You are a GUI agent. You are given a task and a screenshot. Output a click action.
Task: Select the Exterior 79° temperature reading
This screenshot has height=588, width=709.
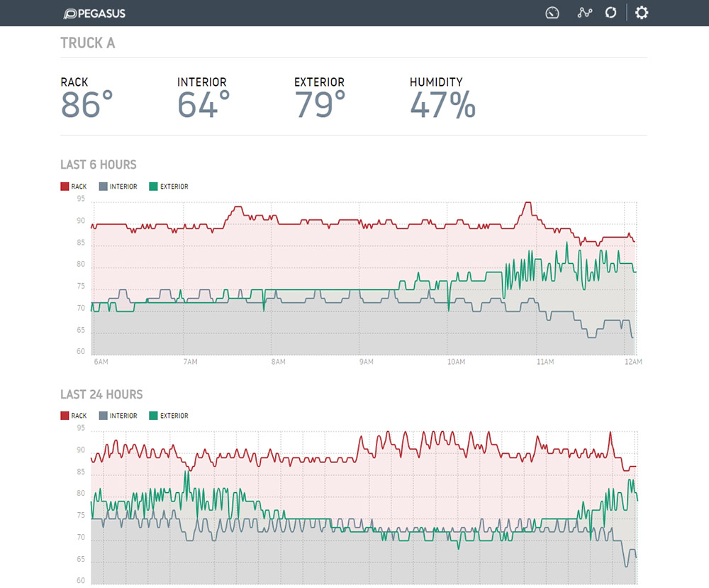(x=320, y=105)
